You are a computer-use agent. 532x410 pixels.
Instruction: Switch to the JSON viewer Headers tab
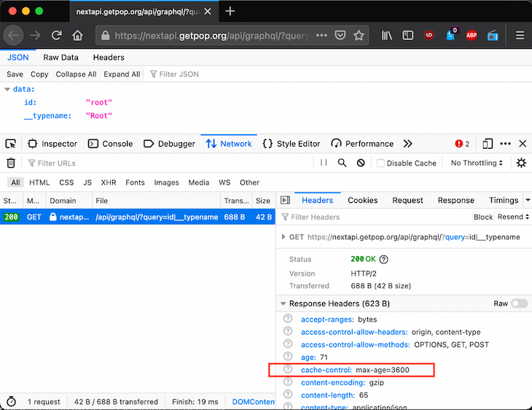109,58
